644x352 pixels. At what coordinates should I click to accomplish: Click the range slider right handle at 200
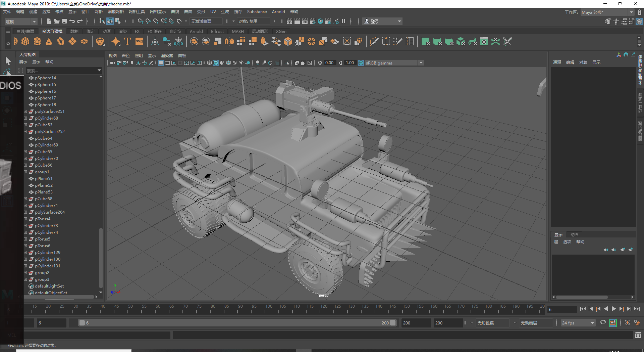point(393,323)
